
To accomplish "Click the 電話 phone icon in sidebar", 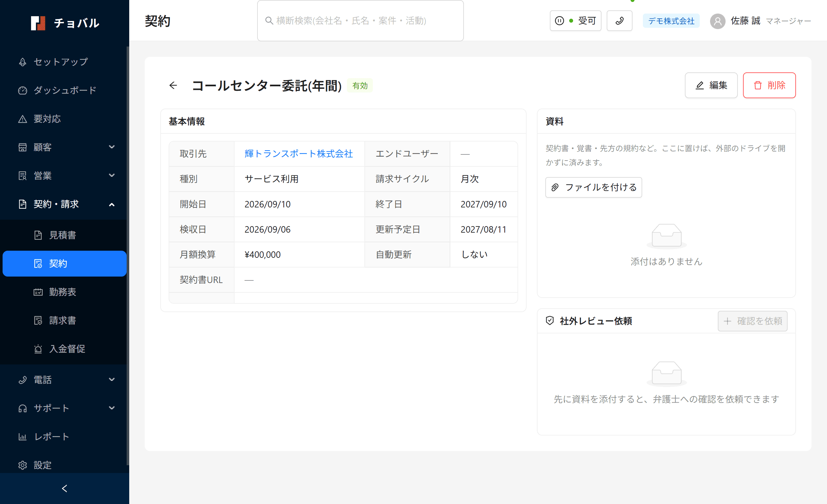I will tap(23, 380).
